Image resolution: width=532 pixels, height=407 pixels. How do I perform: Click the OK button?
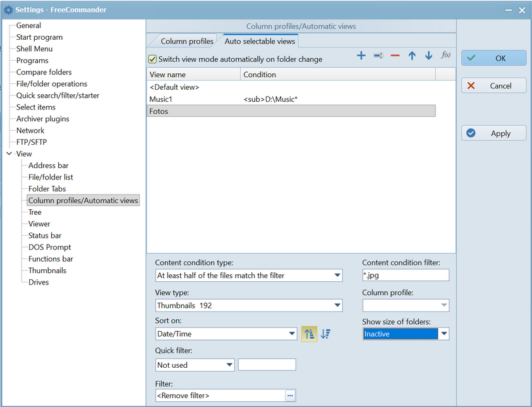pos(493,58)
